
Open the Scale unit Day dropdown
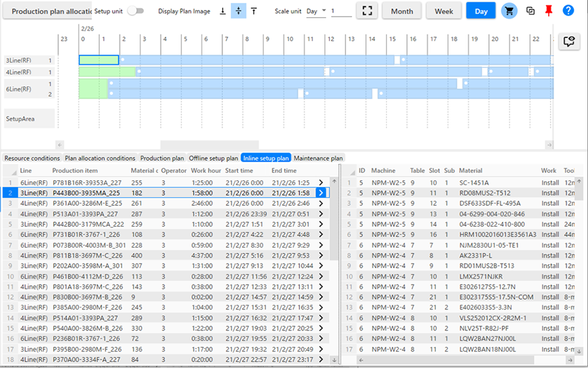coord(316,11)
